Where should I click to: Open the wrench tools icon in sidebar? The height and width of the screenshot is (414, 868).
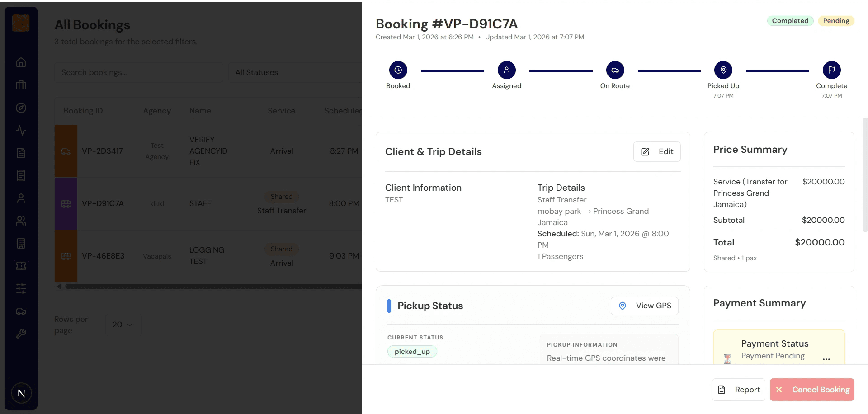point(21,334)
